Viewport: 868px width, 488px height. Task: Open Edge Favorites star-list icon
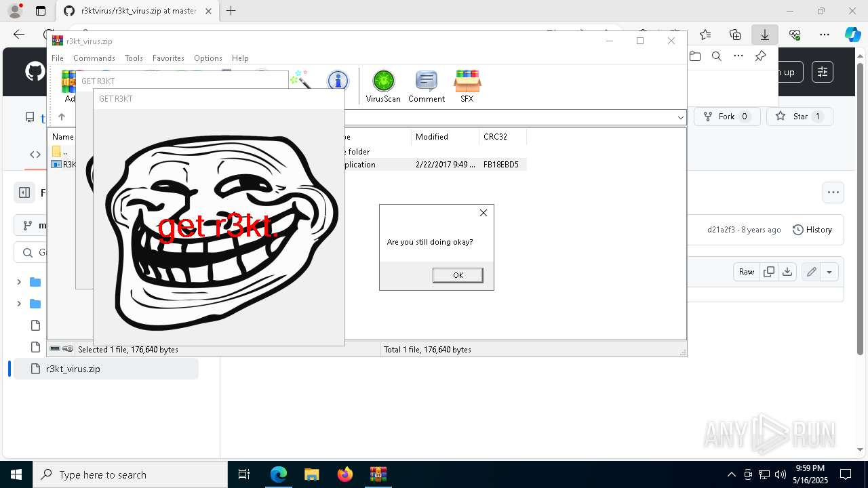705,35
